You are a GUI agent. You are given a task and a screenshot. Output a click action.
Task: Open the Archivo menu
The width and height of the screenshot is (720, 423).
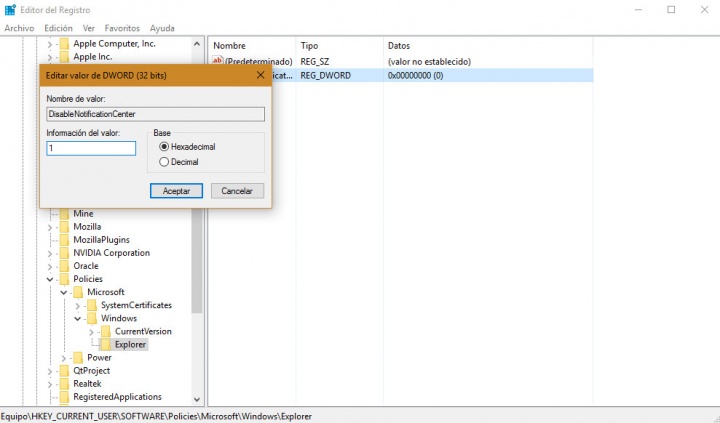(19, 28)
